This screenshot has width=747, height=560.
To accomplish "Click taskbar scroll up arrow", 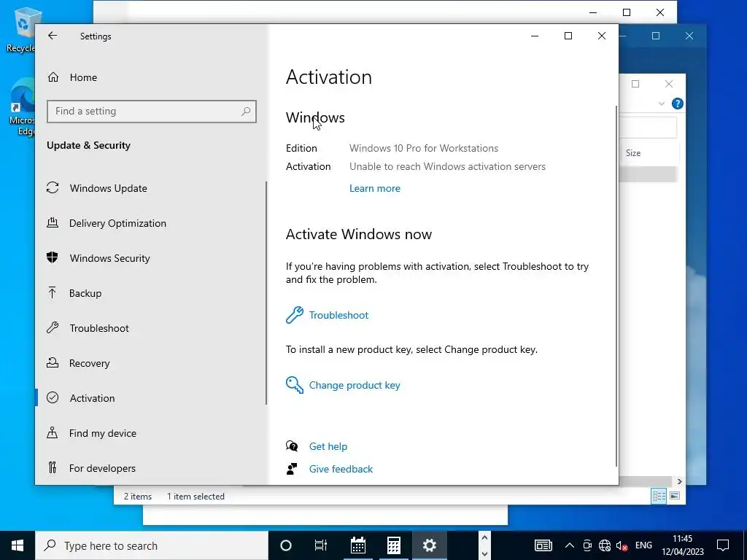I will tap(484, 537).
